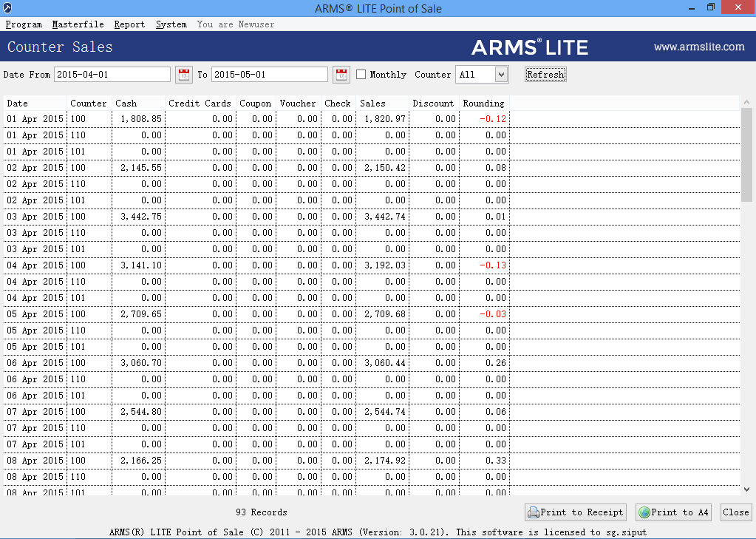Click the ARMS app icon in title bar
756x539 pixels.
pyautogui.click(x=7, y=7)
